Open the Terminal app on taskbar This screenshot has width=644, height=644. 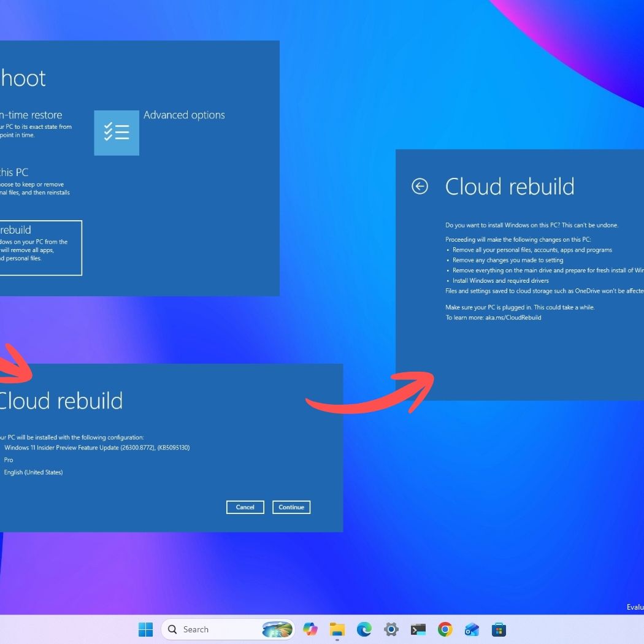pyautogui.click(x=418, y=629)
